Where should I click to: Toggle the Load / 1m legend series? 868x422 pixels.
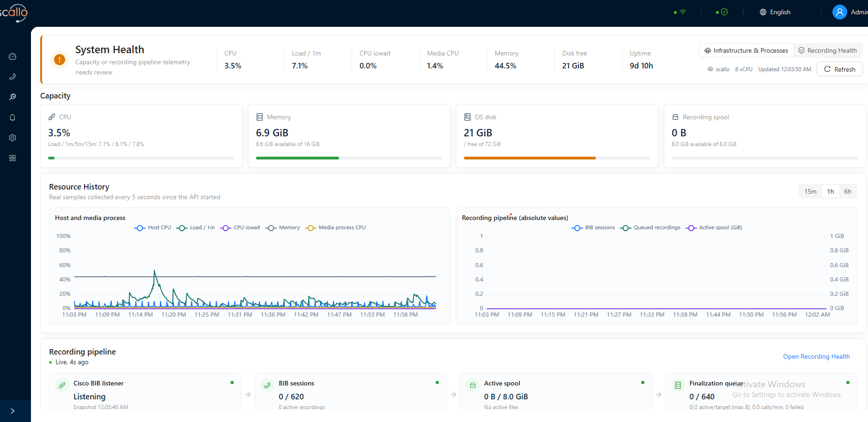point(195,227)
